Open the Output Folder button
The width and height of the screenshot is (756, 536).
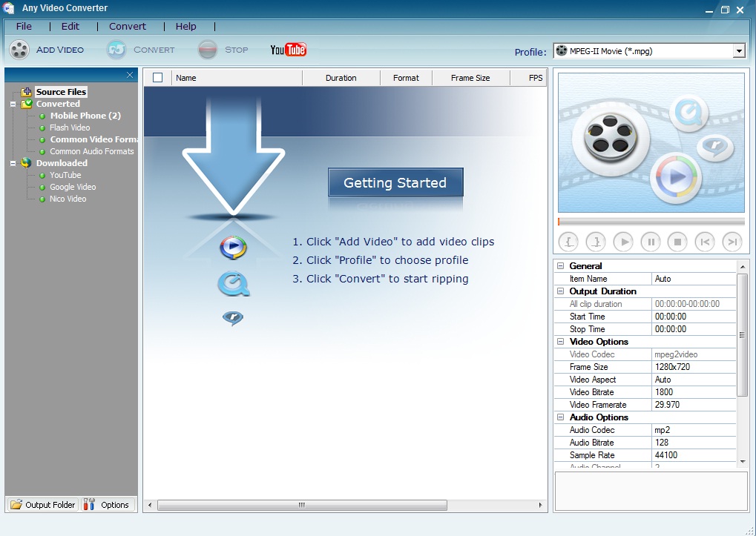42,504
